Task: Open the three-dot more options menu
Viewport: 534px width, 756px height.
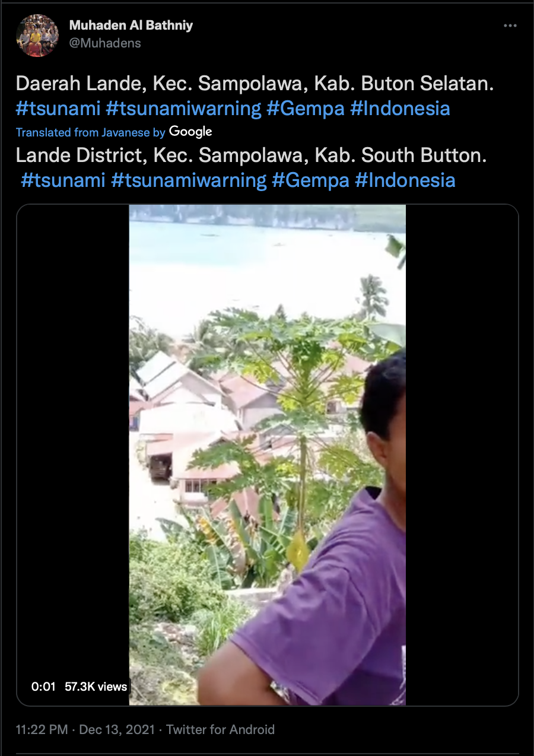Action: pyautogui.click(x=510, y=26)
